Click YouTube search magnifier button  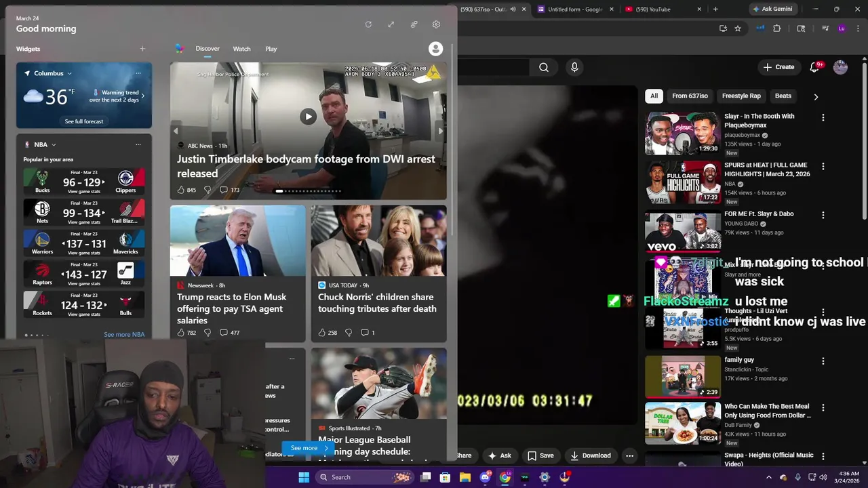(x=544, y=67)
